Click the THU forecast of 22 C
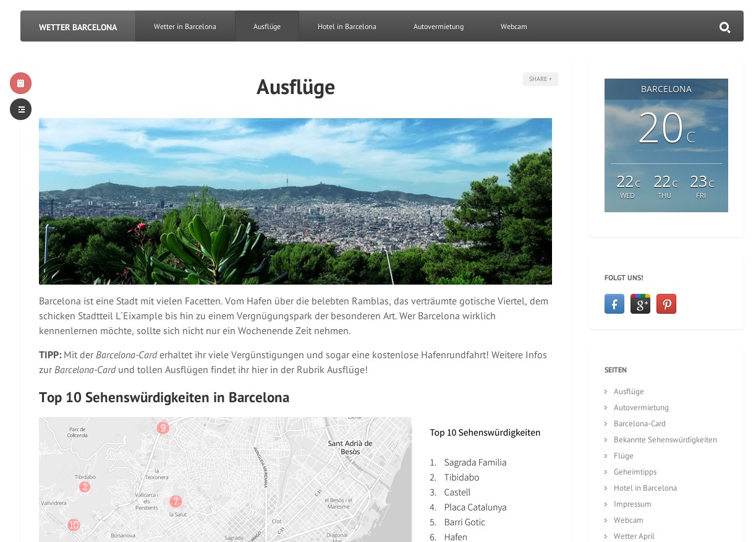Screen dimensions: 756x542 point(665,186)
